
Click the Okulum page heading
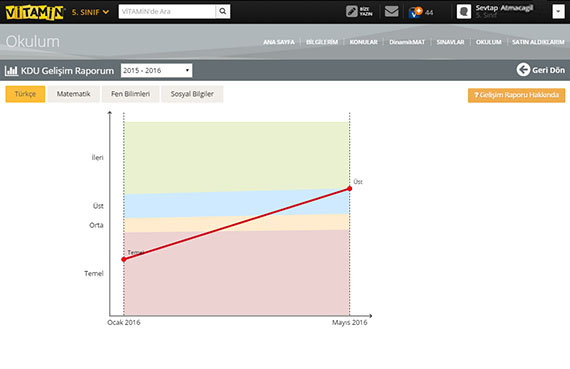(33, 41)
